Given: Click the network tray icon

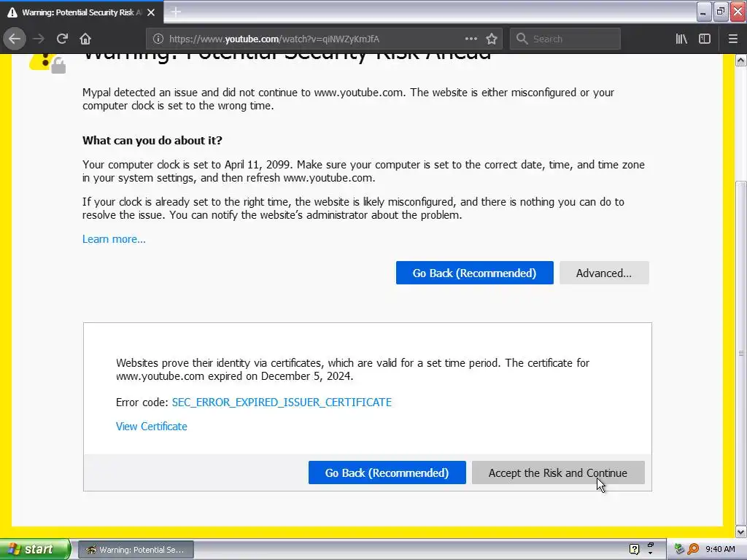Looking at the screenshot, I should (x=679, y=549).
